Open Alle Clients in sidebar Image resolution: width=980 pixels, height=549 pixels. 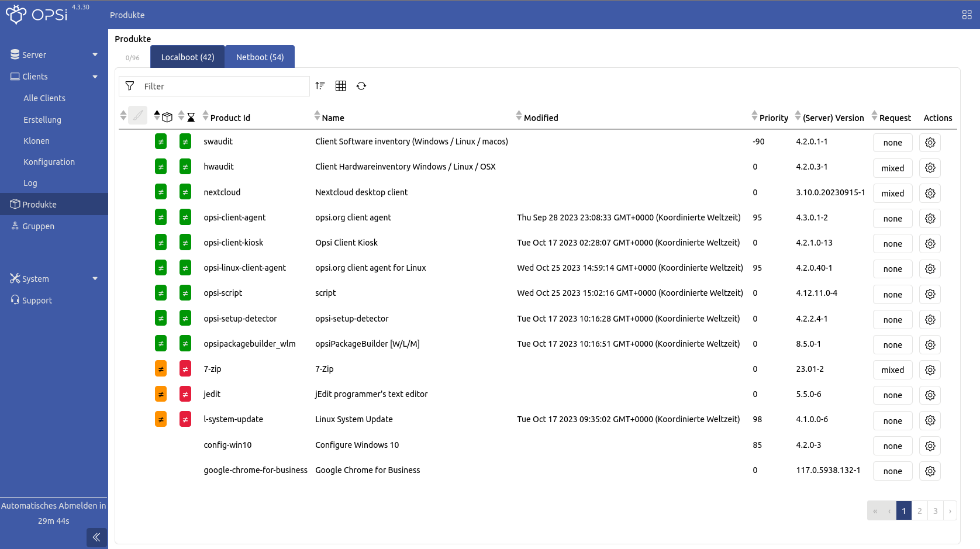tap(44, 98)
